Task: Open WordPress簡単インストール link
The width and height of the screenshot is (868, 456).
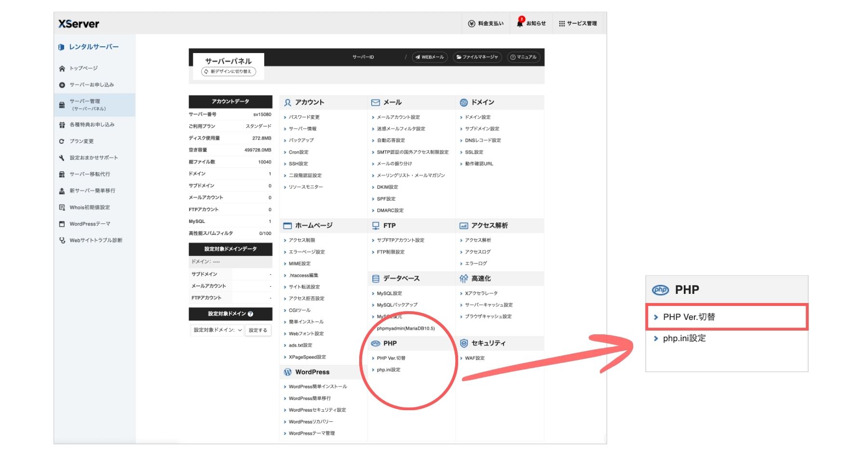Action: pyautogui.click(x=318, y=387)
